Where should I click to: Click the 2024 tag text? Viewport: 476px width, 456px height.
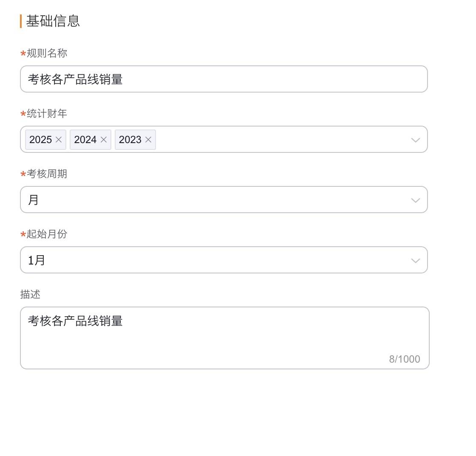coord(85,140)
